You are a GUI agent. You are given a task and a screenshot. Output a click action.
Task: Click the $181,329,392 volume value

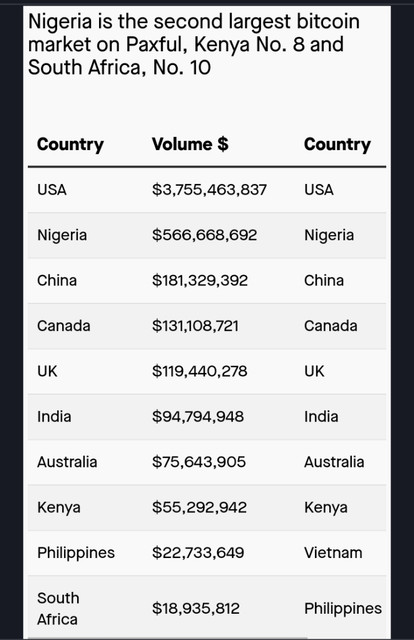pos(200,280)
